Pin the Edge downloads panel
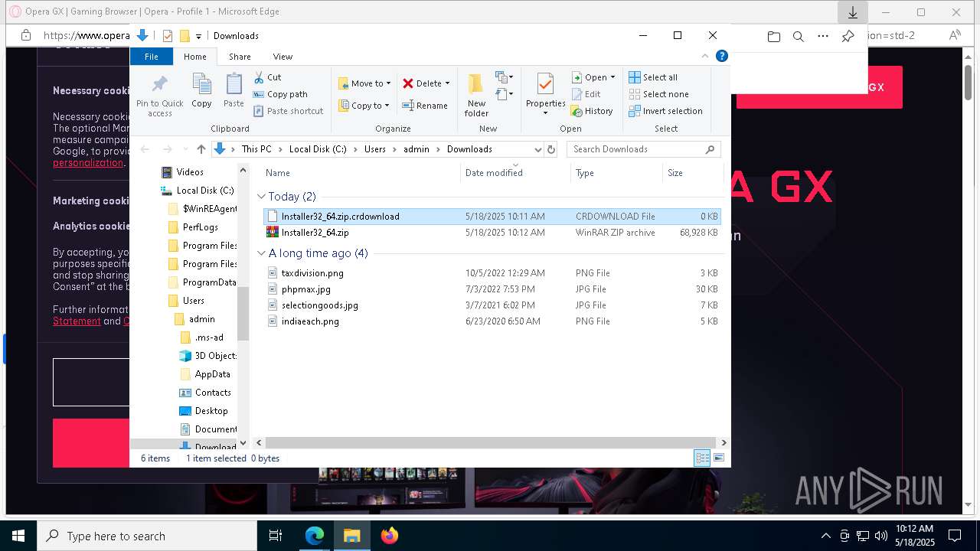The height and width of the screenshot is (551, 980). (848, 36)
